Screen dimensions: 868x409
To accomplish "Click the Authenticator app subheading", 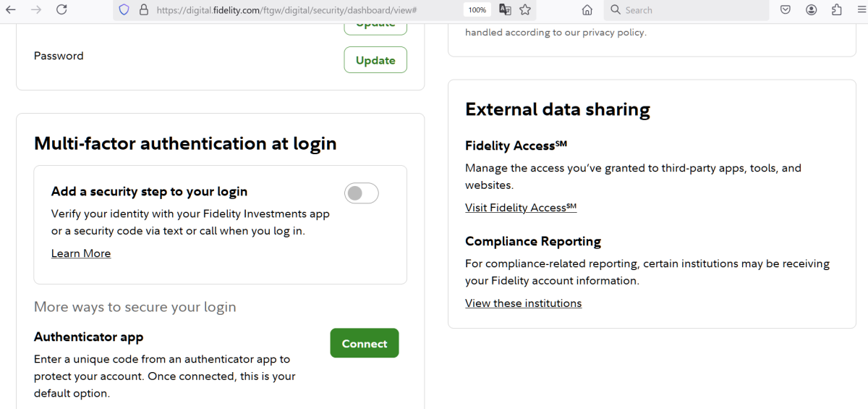I will pos(88,337).
